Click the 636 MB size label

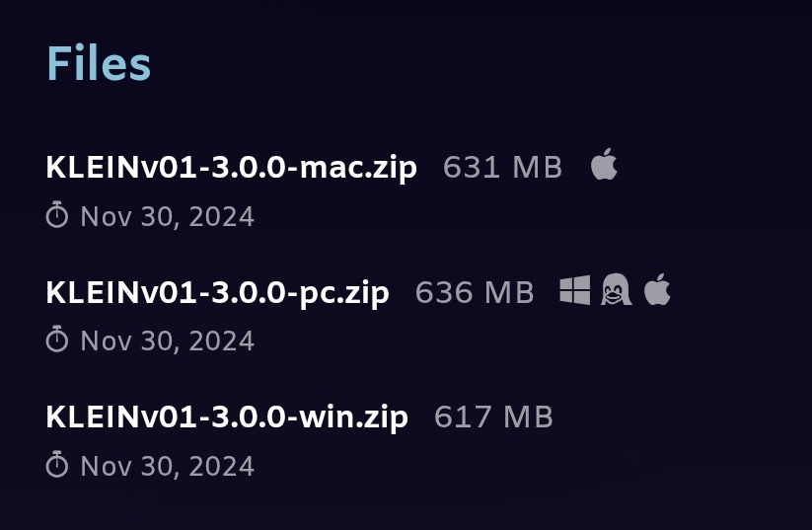tap(475, 292)
